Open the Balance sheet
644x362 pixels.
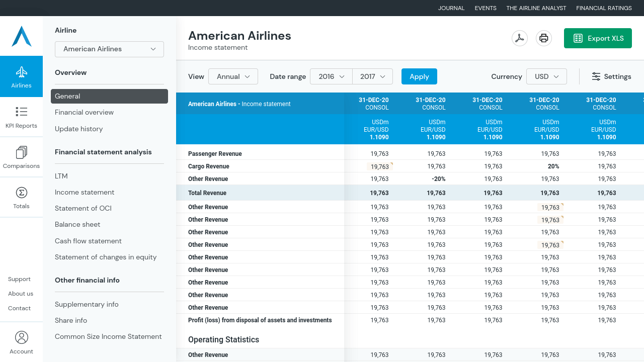(77, 224)
